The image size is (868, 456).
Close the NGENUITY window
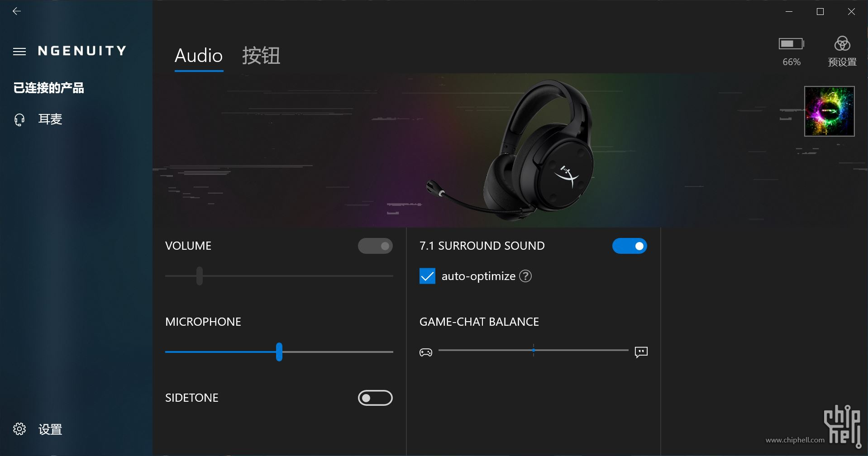(851, 11)
